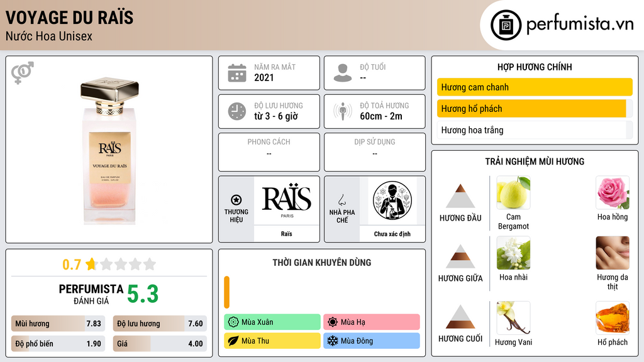Viewport: 644px width, 362px height.
Task: Click the flower icon in Mùa Xuân
Action: 233,322
